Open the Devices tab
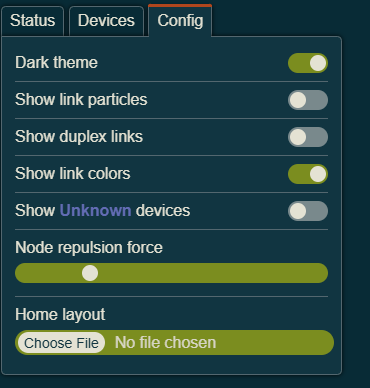The height and width of the screenshot is (388, 370). pyautogui.click(x=106, y=21)
